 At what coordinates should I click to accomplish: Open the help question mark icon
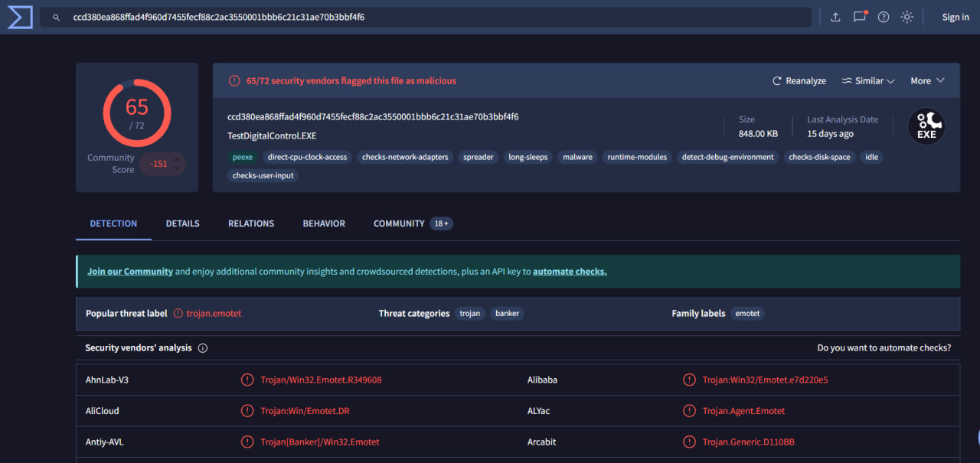[883, 17]
